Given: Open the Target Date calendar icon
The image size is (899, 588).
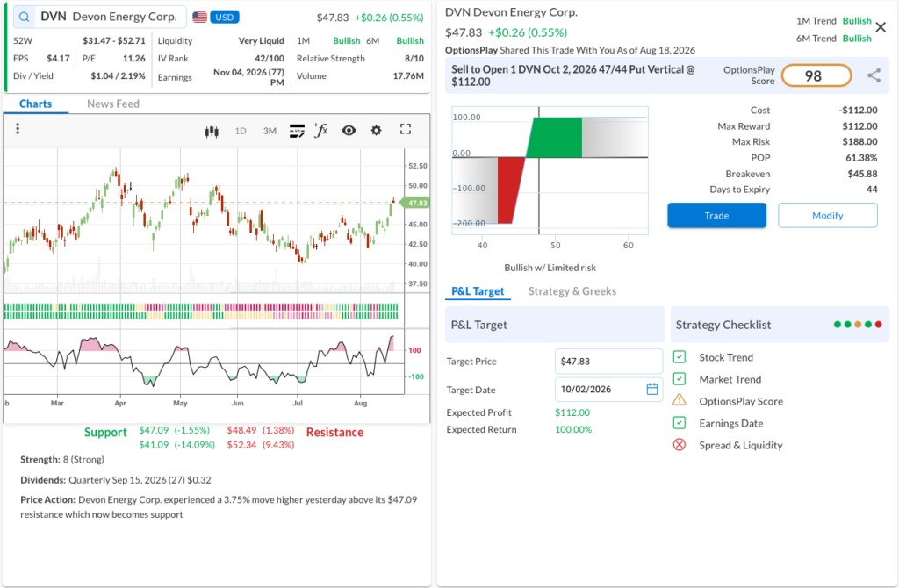Looking at the screenshot, I should coord(652,389).
